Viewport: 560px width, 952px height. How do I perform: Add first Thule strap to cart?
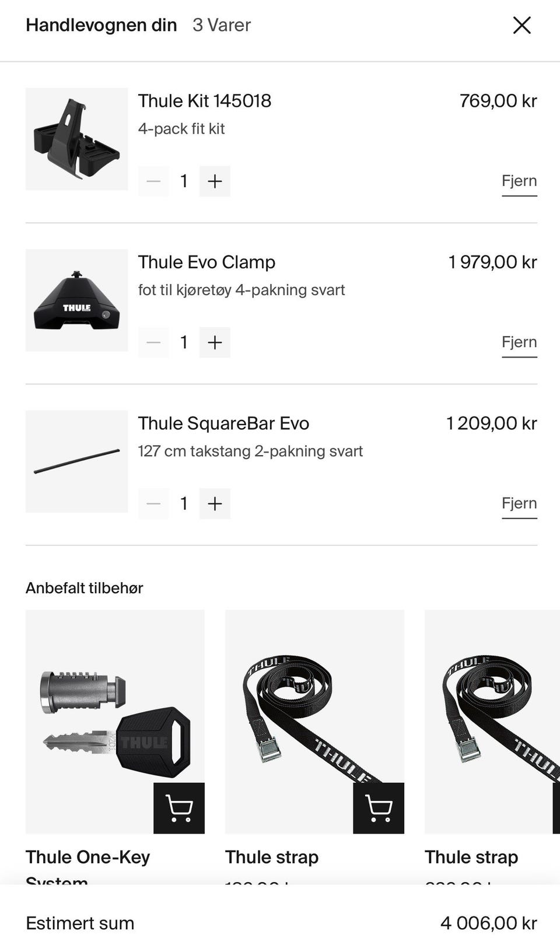[x=379, y=808]
